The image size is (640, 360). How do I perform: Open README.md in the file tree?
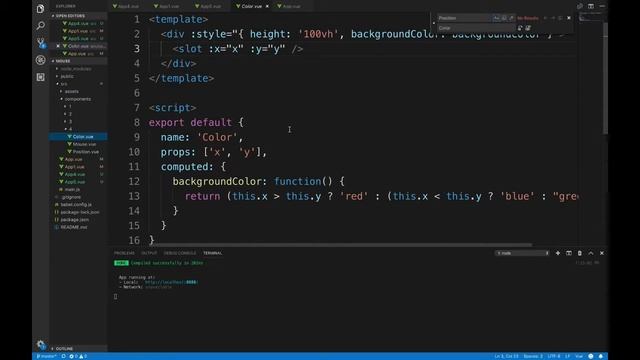tap(74, 227)
